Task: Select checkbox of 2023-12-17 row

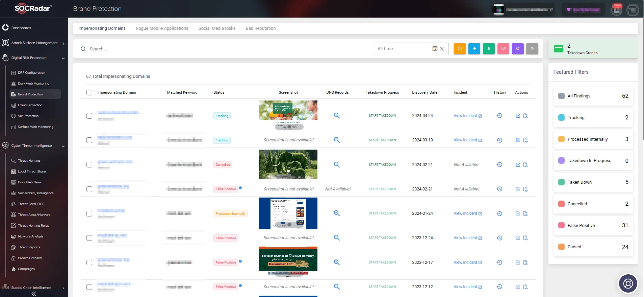Action: point(89,262)
